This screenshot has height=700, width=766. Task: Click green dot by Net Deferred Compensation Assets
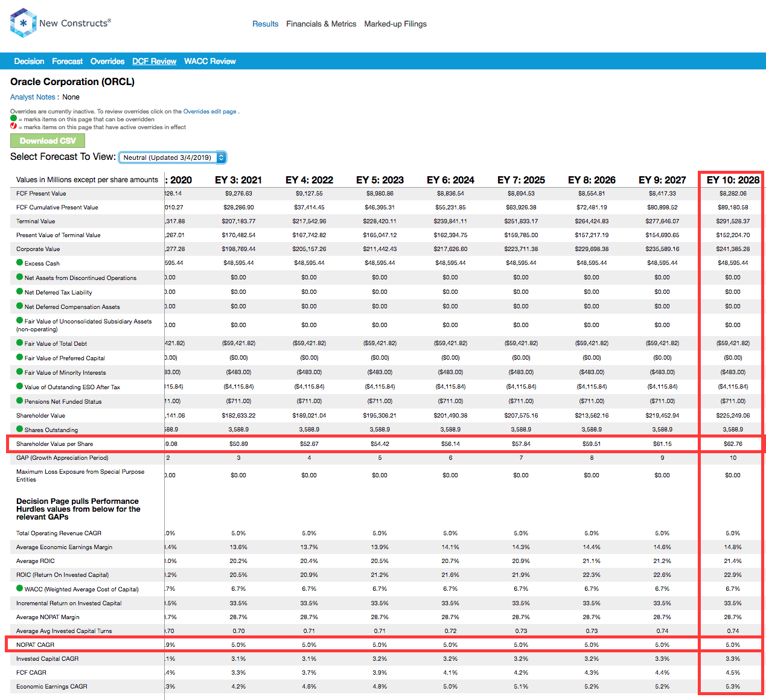[x=20, y=306]
